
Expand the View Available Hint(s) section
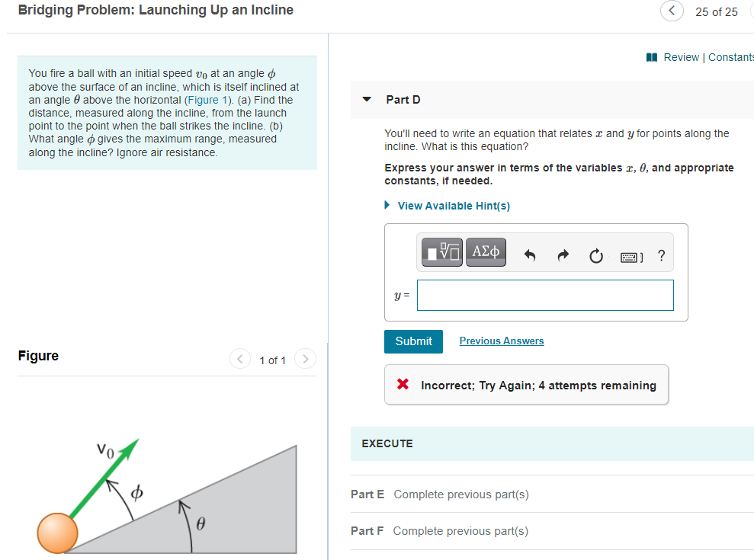(x=454, y=206)
